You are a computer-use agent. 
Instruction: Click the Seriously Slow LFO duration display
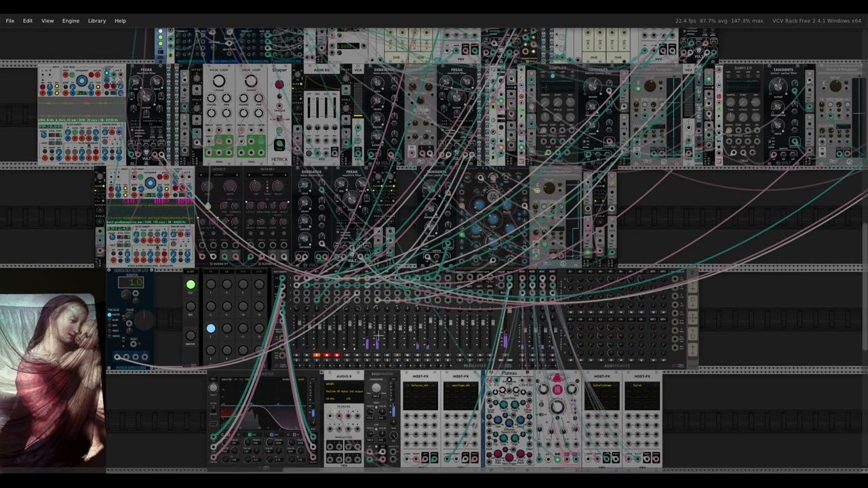[131, 283]
